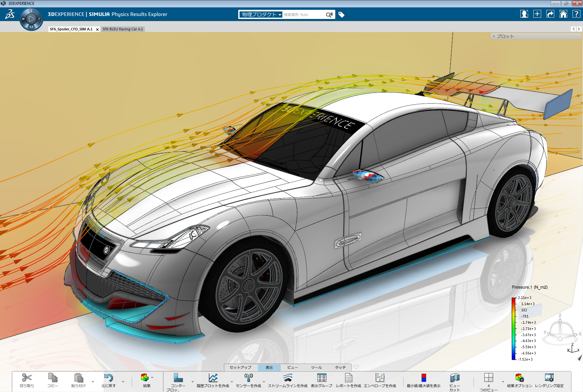
Task: Open the user profile icon
Action: (524, 14)
